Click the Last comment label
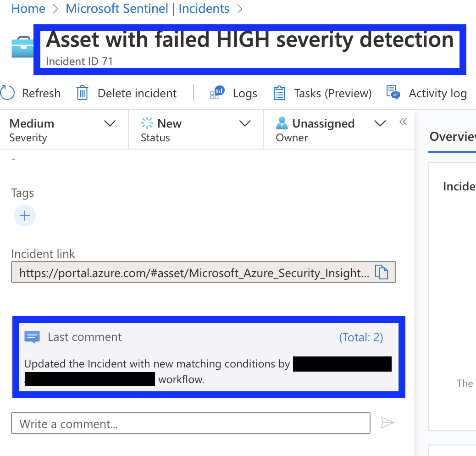476x456 pixels. point(85,337)
